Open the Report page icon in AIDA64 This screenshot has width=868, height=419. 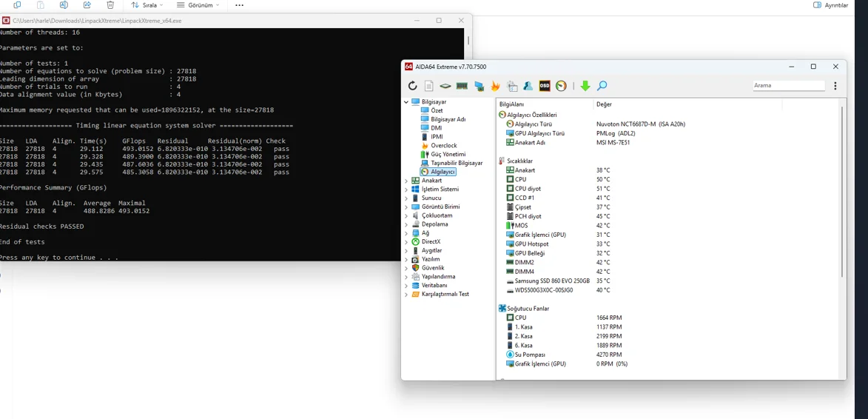pos(429,86)
